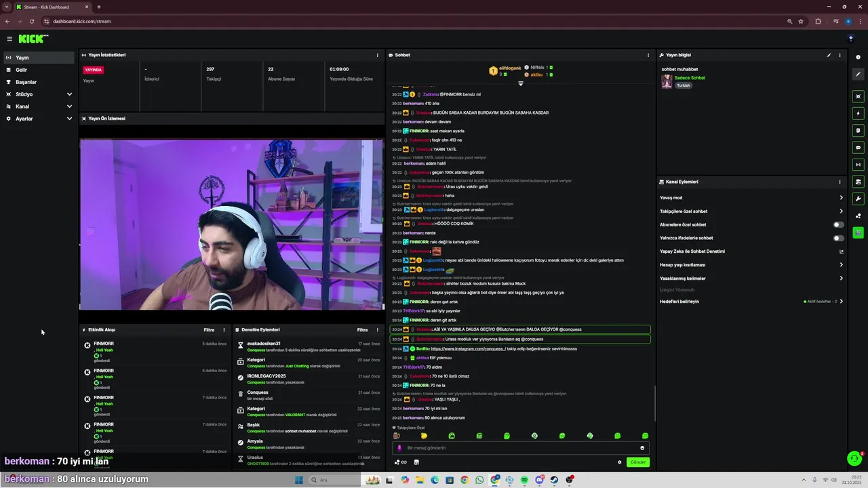Open Hesap yaşı kısıtlaması settings arrow
The image size is (868, 488).
[841, 265]
